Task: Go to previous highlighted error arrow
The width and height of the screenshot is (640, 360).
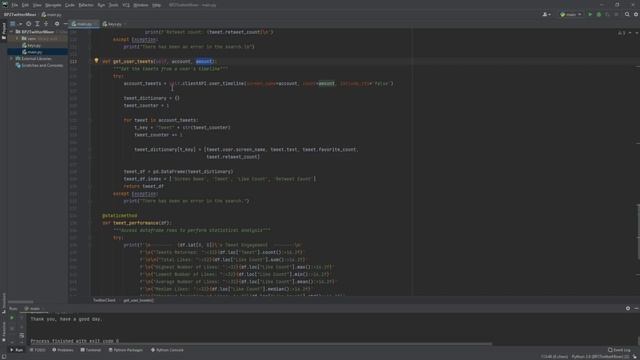Action: [x=629, y=33]
